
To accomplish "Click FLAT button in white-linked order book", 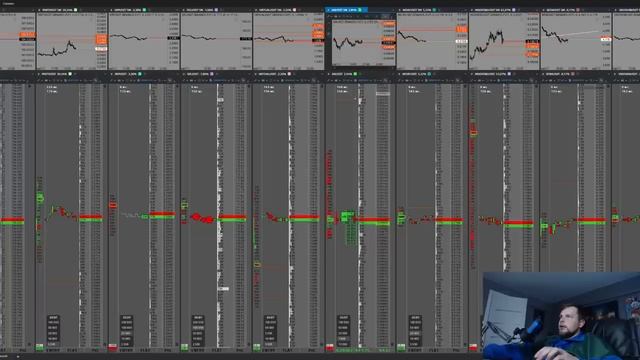I will pos(72,350).
